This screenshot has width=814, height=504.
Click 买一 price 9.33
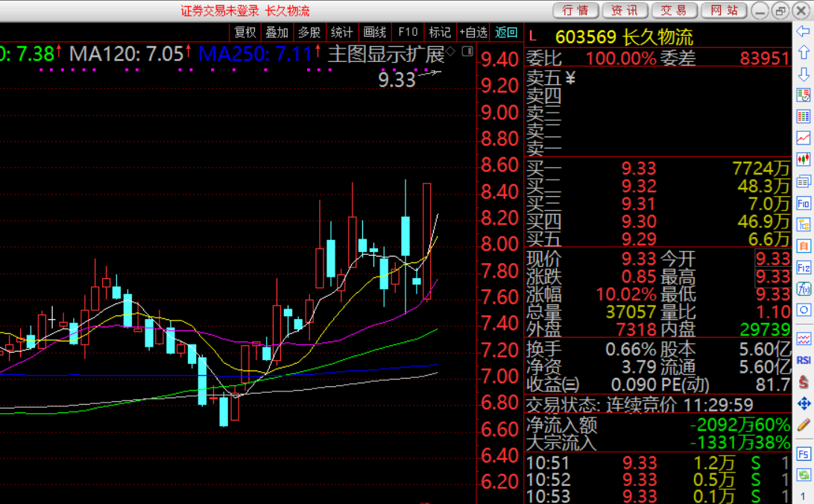(x=639, y=168)
